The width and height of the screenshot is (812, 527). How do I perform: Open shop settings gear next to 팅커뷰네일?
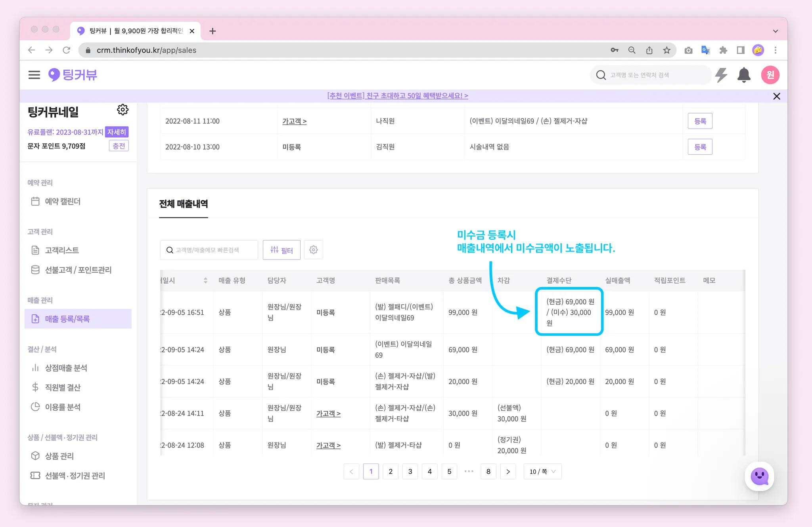[123, 110]
